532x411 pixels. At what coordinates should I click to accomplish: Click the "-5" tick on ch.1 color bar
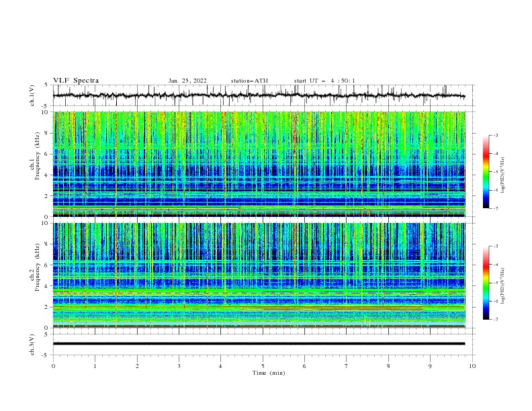(496, 172)
